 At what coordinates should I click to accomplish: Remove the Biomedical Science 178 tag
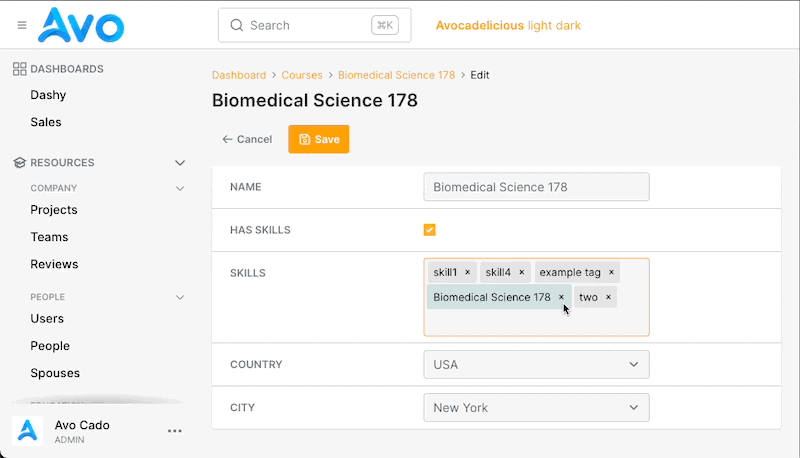561,297
